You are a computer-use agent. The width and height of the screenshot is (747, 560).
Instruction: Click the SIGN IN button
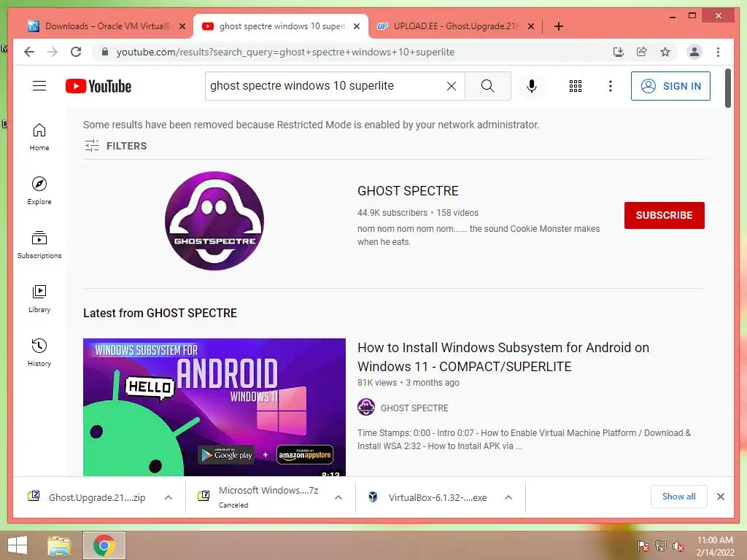coord(670,86)
